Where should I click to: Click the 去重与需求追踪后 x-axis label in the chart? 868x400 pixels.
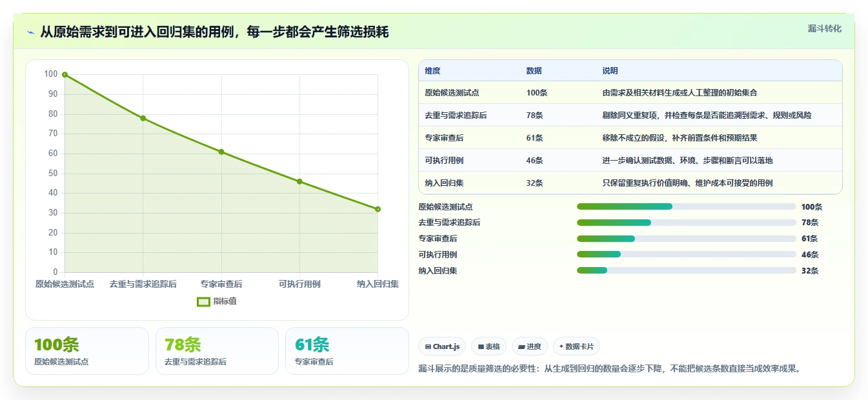143,284
